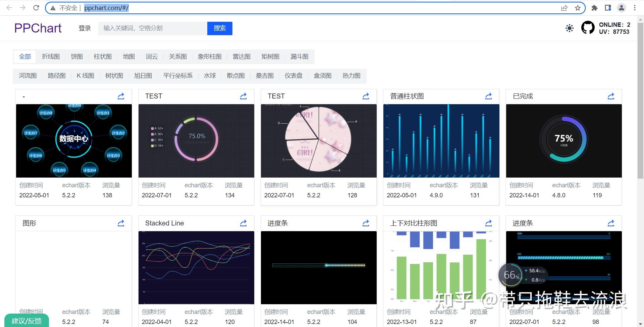Screen dimensions: 644x327
Task: Click the 登录 login link
Action: click(x=85, y=28)
